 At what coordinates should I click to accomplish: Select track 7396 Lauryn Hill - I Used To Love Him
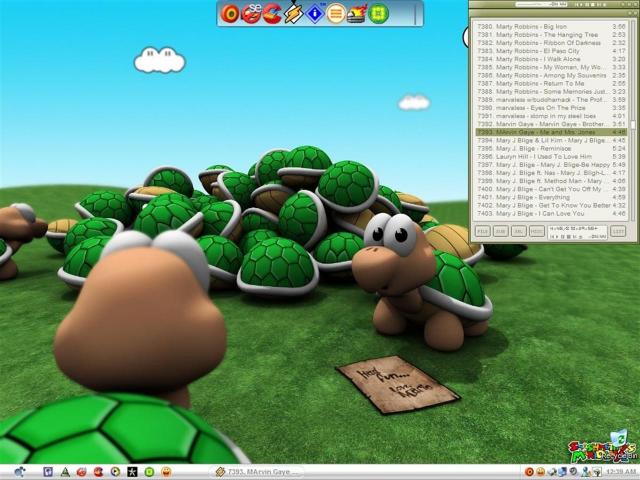coord(551,157)
